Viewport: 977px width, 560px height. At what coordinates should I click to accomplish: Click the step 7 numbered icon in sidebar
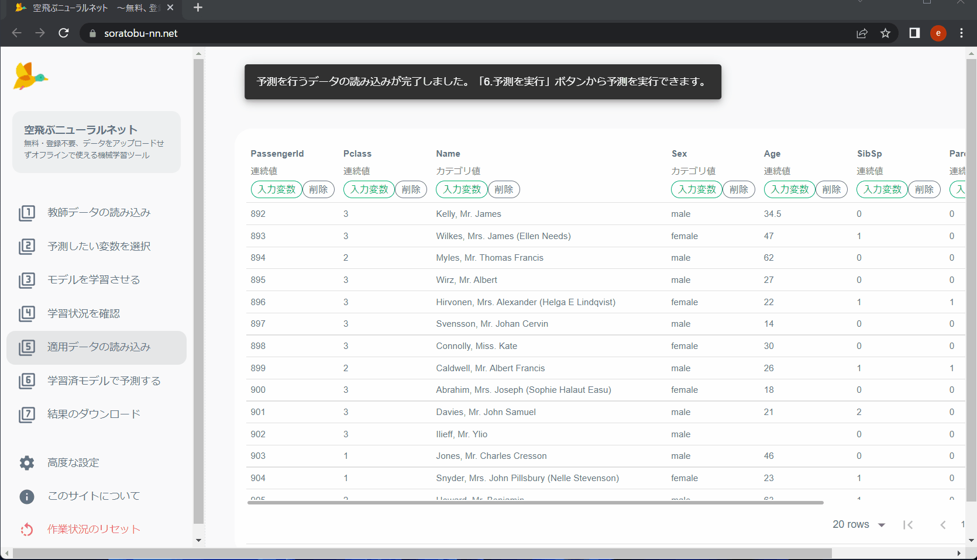tap(27, 414)
